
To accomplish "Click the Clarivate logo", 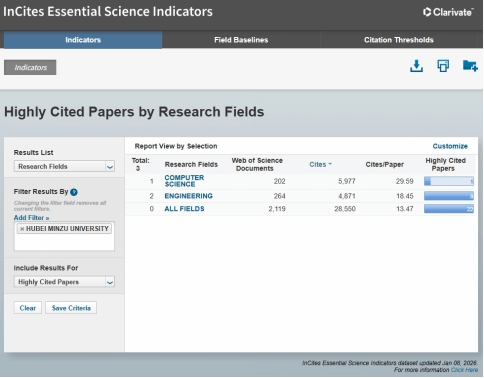I will coord(448,12).
